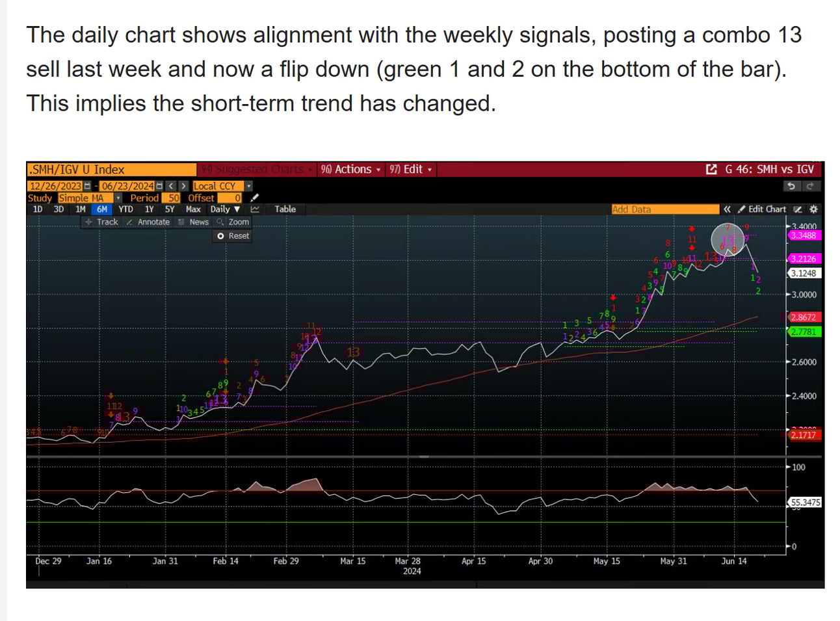Click the 2.1717 red price label

(x=803, y=435)
